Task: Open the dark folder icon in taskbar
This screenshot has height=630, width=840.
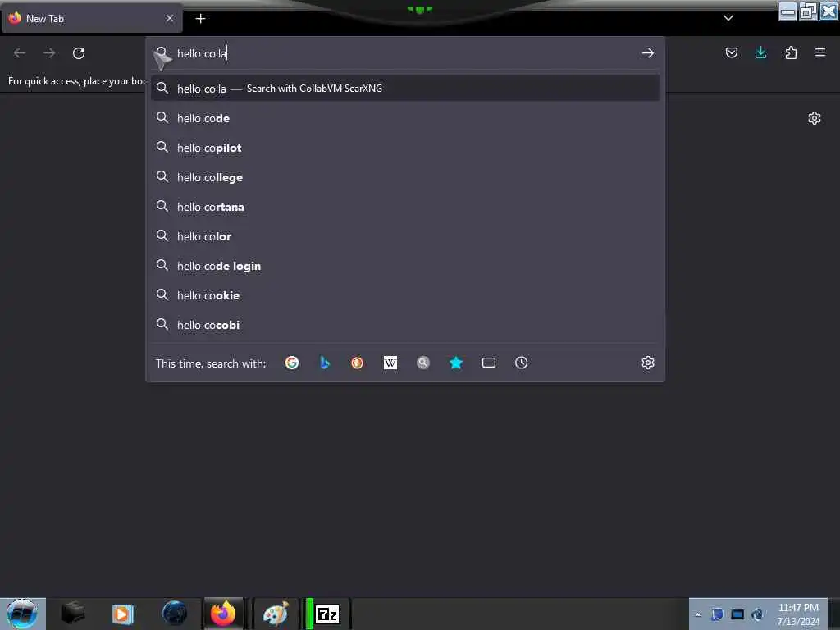Action: coord(72,614)
